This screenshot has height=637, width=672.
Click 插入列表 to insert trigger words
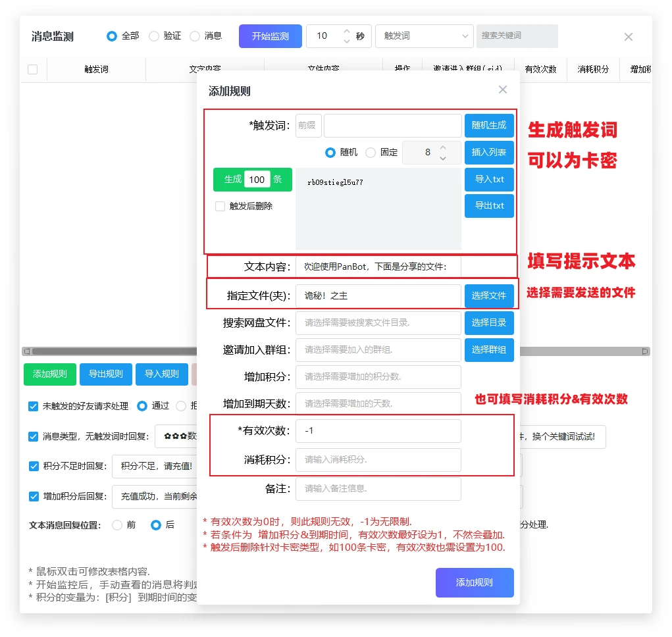tap(489, 153)
